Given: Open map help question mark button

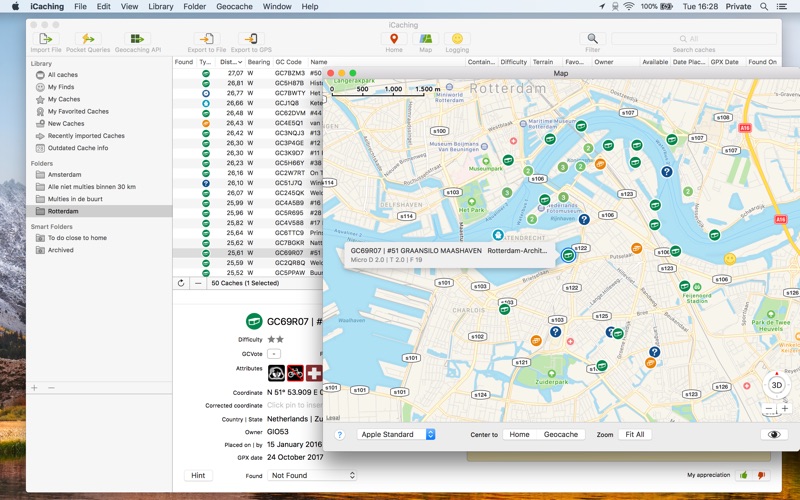Looking at the screenshot, I should tap(339, 435).
